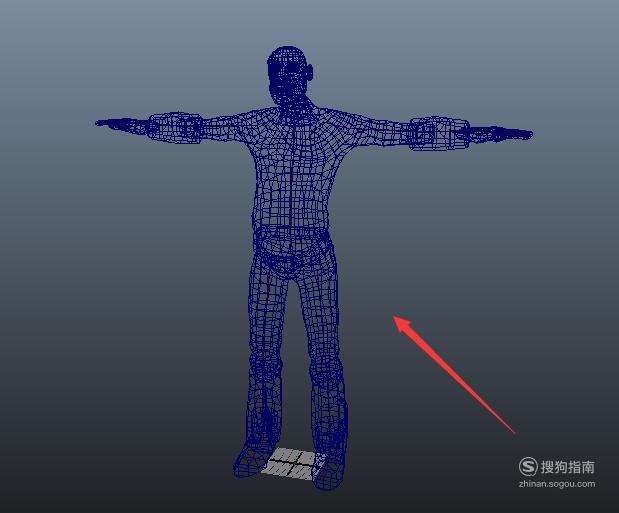Screen dimensions: 619x513
Task: Click the small grid plane between the feet
Action: pyautogui.click(x=294, y=463)
